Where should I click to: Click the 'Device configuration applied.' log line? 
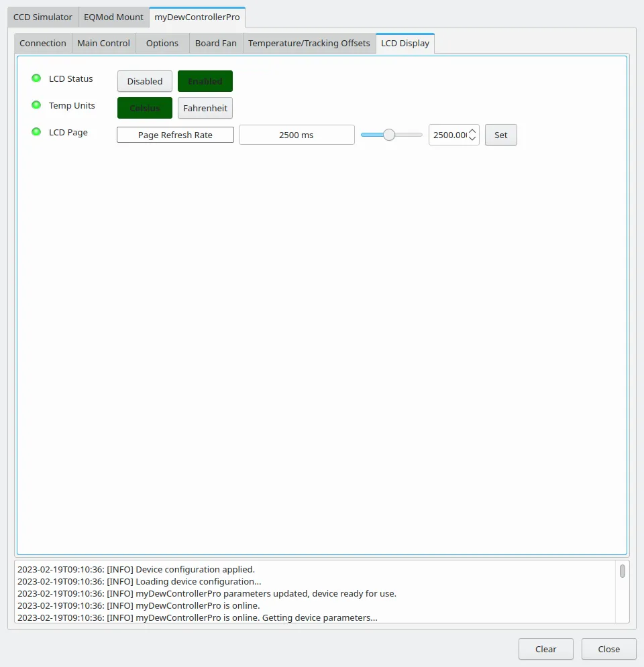pos(136,569)
